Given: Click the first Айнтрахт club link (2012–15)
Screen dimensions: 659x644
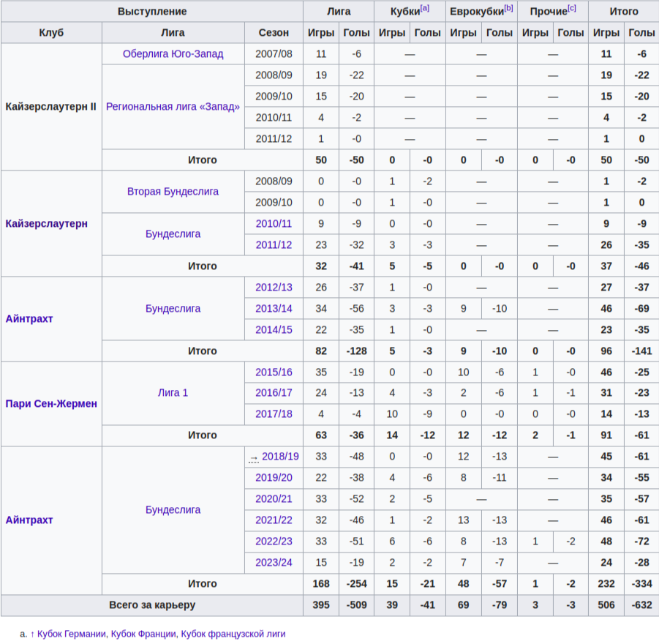Looking at the screenshot, I should pos(29,319).
